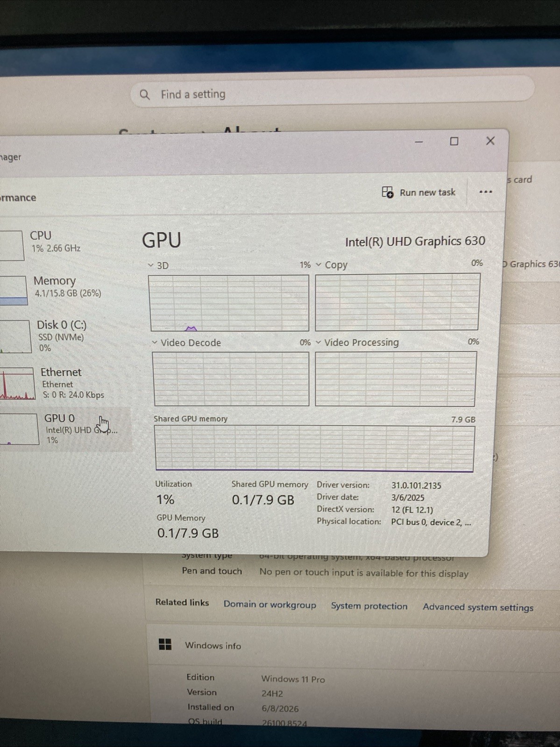Click DirectX version 12 (FL 12.1)

coord(412,510)
